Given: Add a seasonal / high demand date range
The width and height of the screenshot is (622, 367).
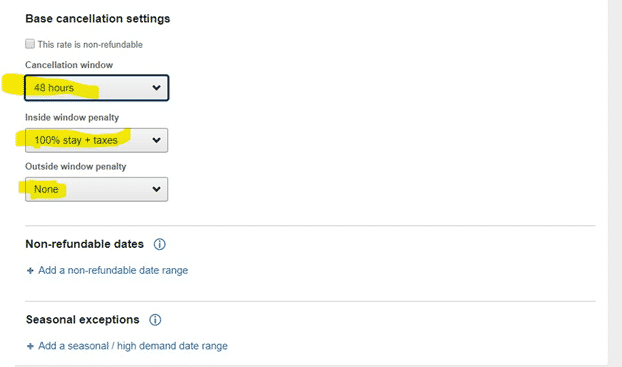Looking at the screenshot, I should pos(132,346).
